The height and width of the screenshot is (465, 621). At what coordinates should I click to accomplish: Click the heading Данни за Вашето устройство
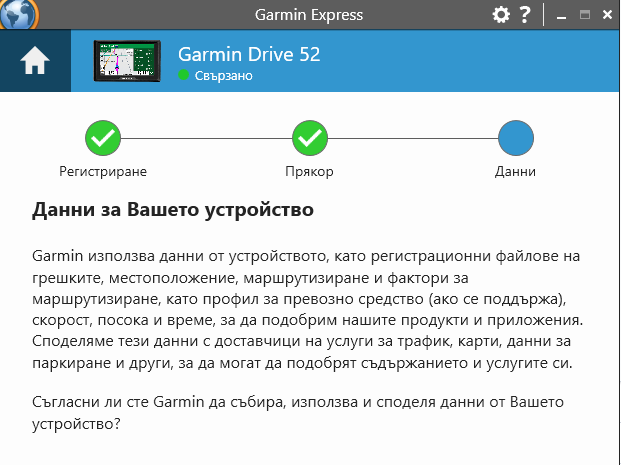[x=173, y=210]
